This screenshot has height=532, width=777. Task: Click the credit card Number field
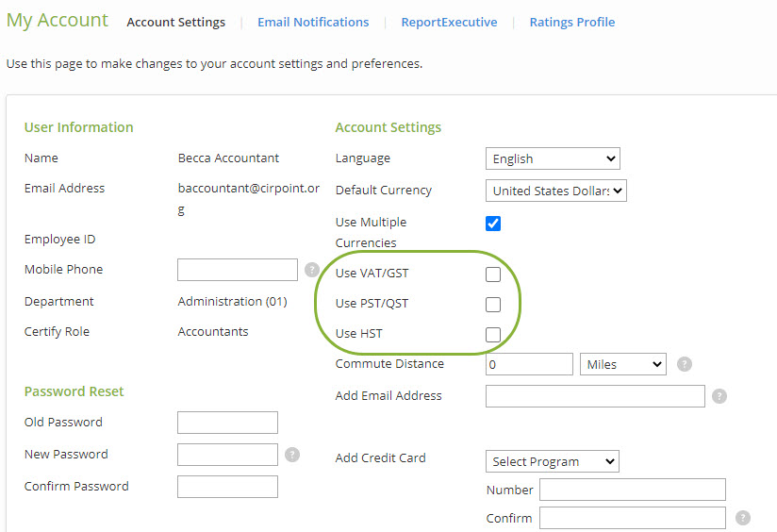click(x=632, y=490)
